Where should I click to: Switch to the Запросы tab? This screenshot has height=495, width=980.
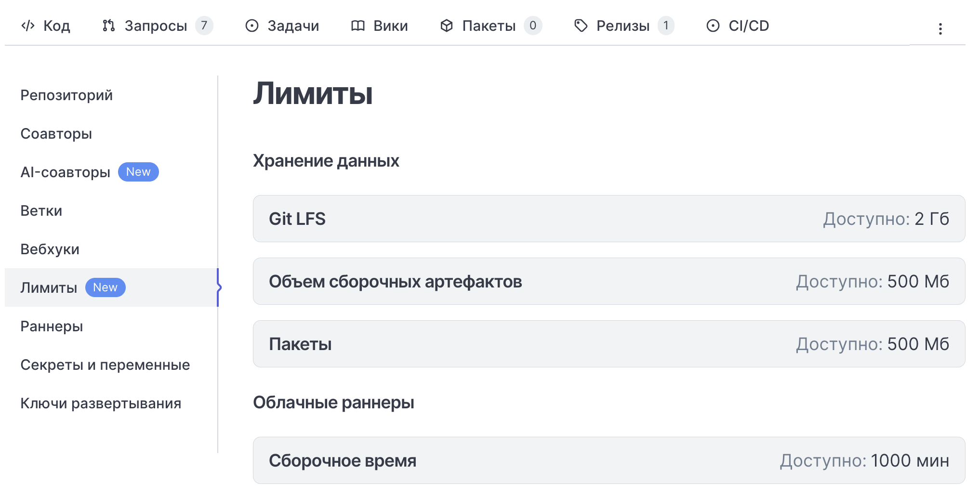pyautogui.click(x=156, y=26)
